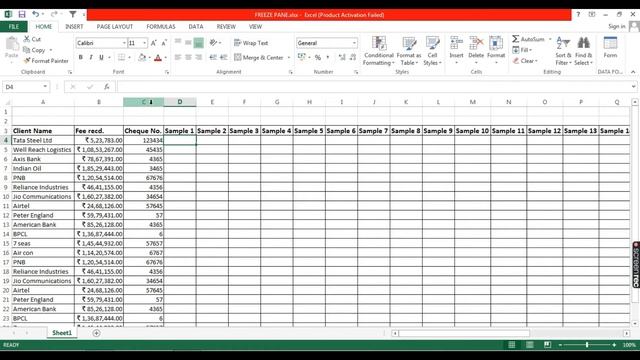The image size is (640, 360).
Task: Open the General number format dropdown
Action: tap(354, 43)
